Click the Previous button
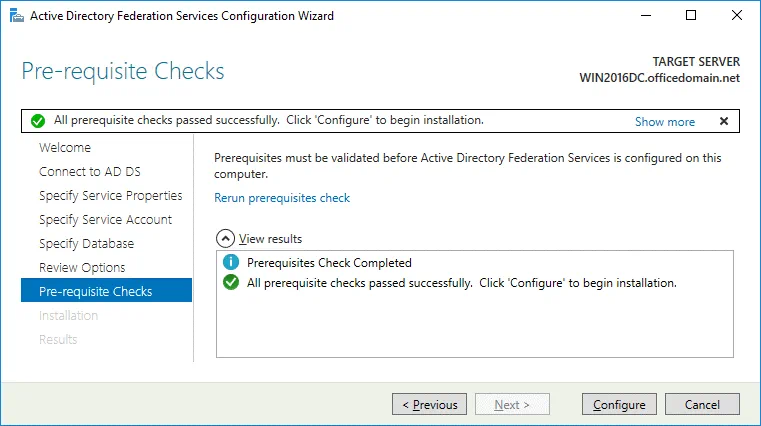The height and width of the screenshot is (426, 761). [x=430, y=405]
